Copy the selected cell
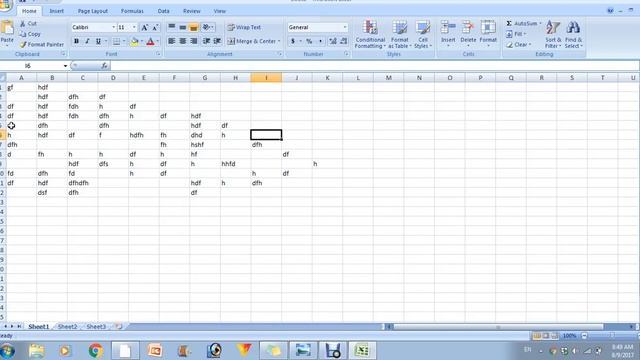 coord(30,34)
